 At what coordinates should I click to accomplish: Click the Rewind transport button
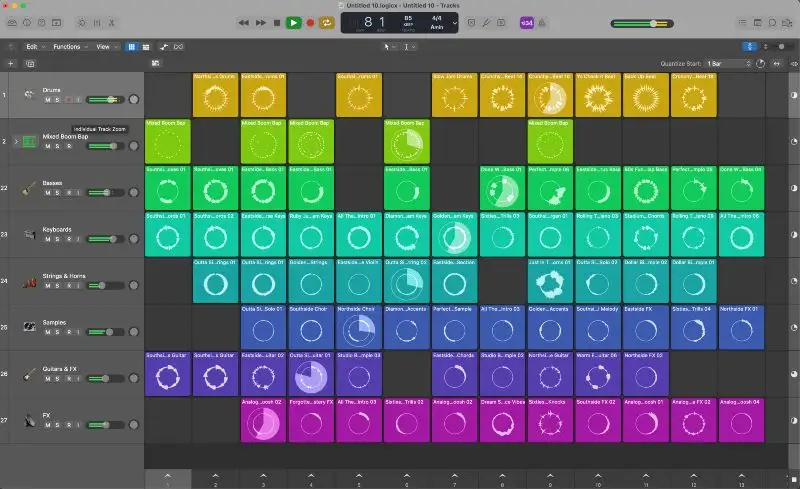[245, 22]
